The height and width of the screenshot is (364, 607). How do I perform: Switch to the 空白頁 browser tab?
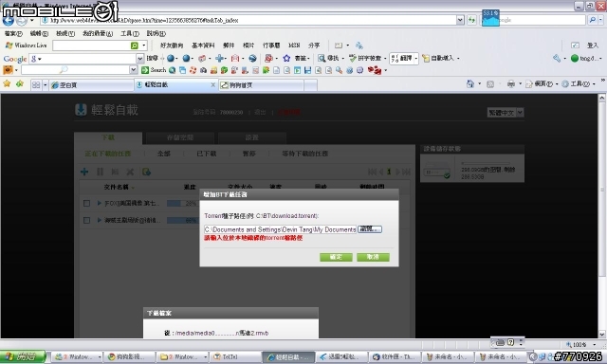click(x=91, y=85)
